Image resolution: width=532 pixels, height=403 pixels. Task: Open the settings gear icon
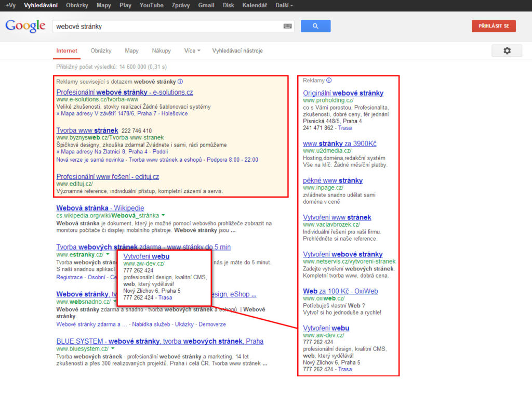(x=507, y=50)
